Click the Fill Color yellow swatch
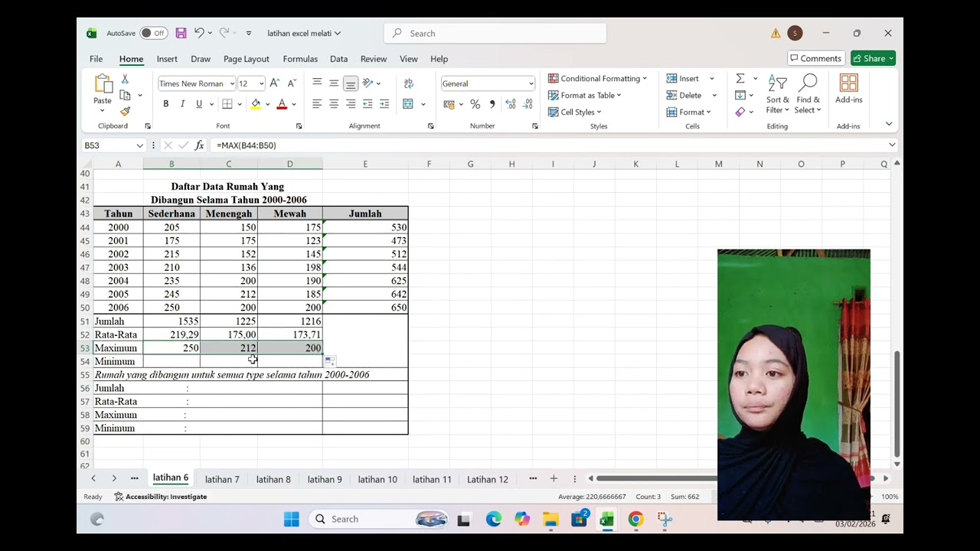The height and width of the screenshot is (551, 980). [x=256, y=104]
